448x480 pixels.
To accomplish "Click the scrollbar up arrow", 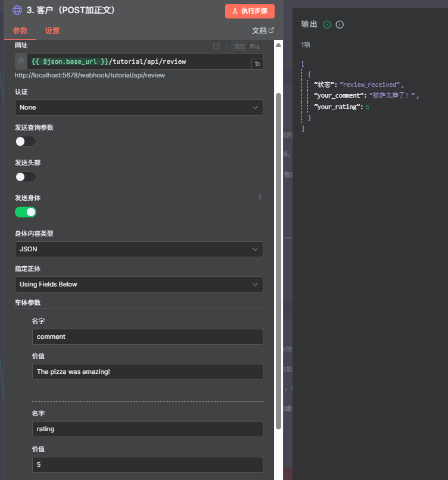I will point(278,45).
